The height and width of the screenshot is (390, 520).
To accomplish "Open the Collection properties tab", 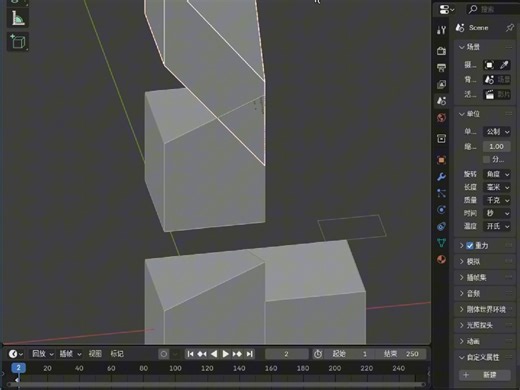I will coord(441,138).
